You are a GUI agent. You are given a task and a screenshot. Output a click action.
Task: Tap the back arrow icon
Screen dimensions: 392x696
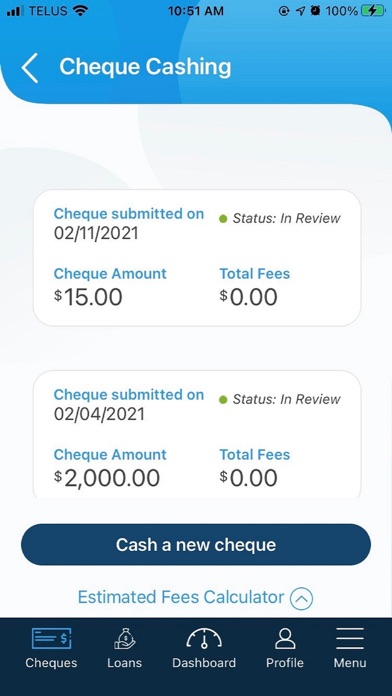click(29, 68)
